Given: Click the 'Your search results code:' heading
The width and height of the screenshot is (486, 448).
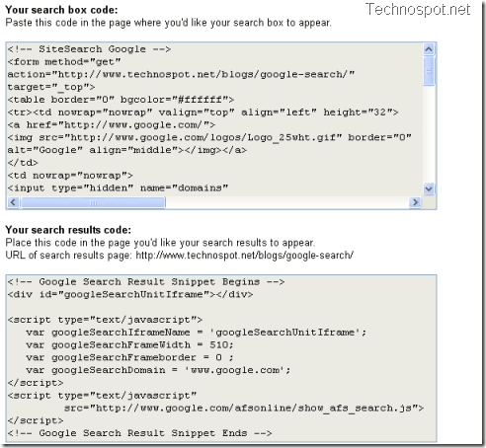Looking at the screenshot, I should point(68,230).
